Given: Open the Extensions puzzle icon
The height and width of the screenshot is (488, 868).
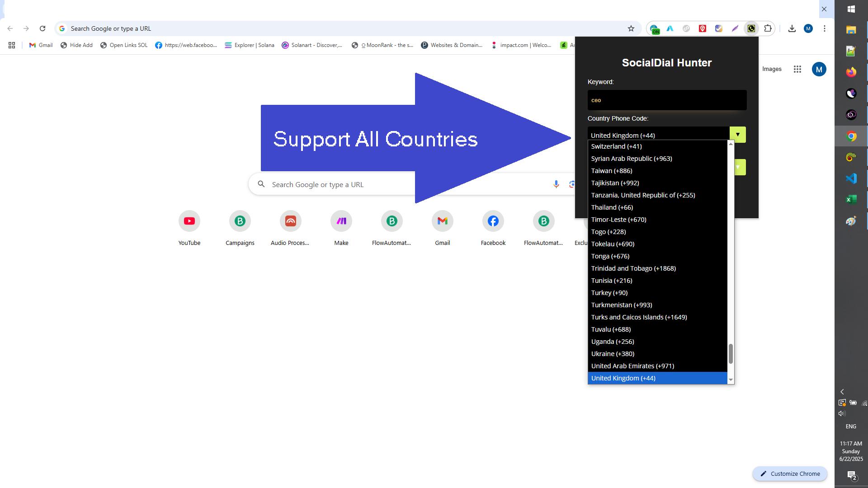Looking at the screenshot, I should point(768,28).
